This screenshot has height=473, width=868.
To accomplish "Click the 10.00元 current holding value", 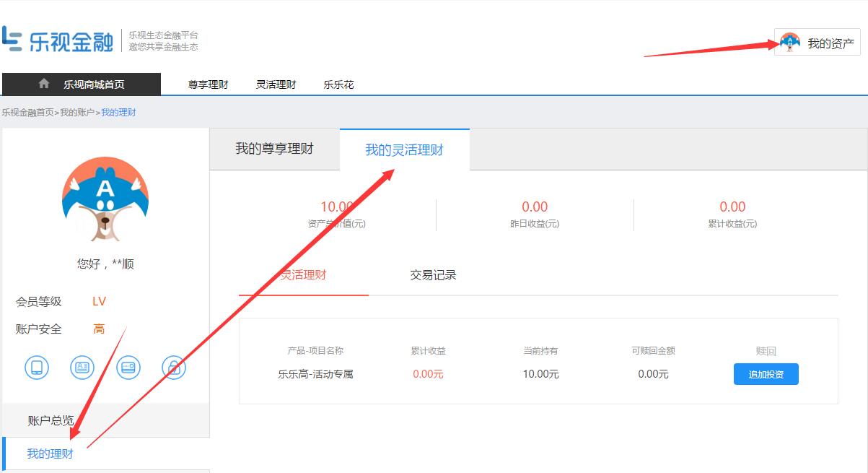I will click(x=541, y=374).
